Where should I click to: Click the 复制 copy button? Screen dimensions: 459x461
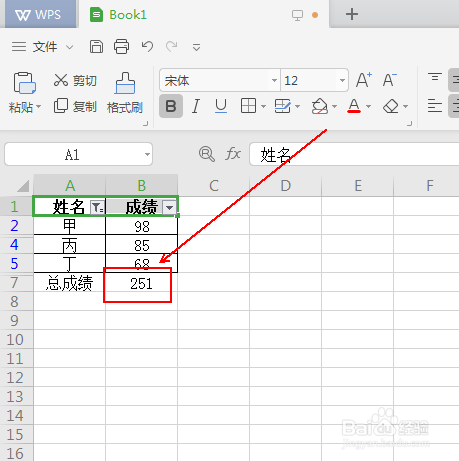click(x=75, y=107)
